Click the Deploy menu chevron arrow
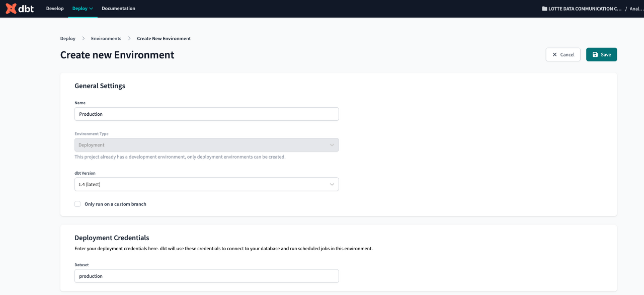The image size is (644, 295). pyautogui.click(x=91, y=9)
